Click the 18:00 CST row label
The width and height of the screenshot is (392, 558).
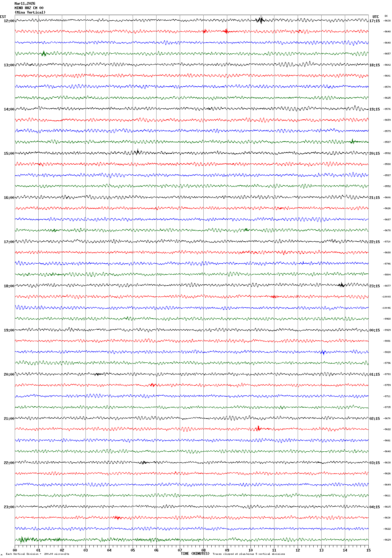pos(9,286)
